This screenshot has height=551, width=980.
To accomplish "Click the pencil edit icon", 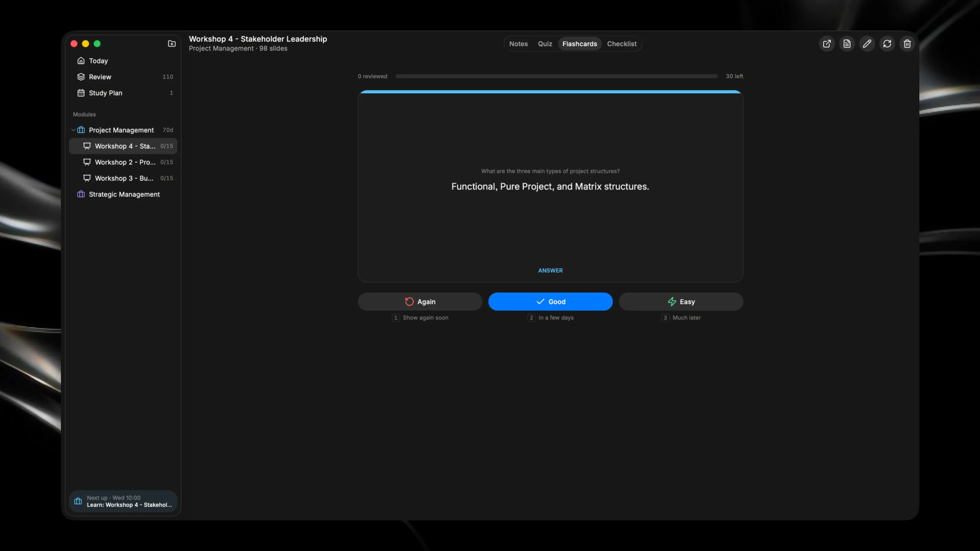I will click(x=867, y=44).
